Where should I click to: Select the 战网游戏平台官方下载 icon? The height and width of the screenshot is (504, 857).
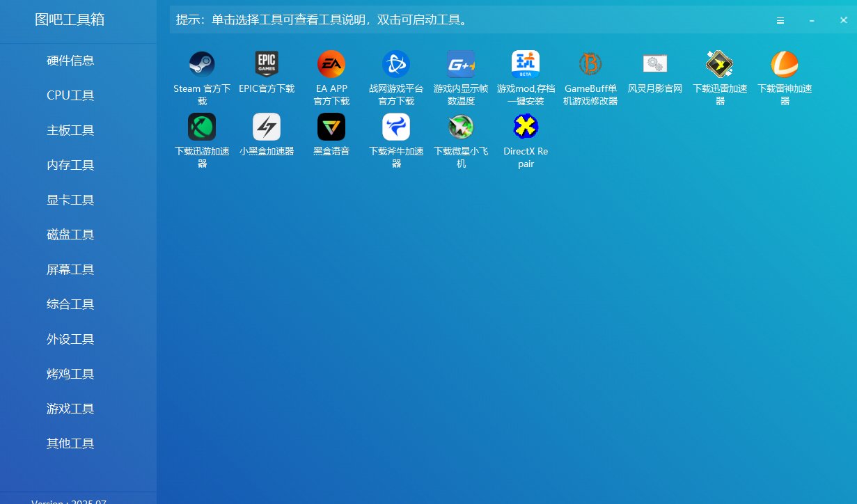(x=396, y=64)
